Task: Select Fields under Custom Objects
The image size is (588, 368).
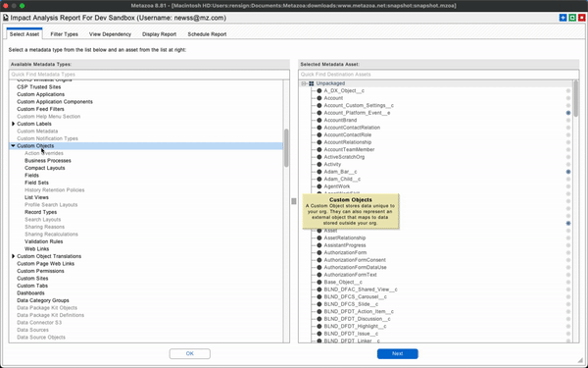Action: pyautogui.click(x=32, y=176)
